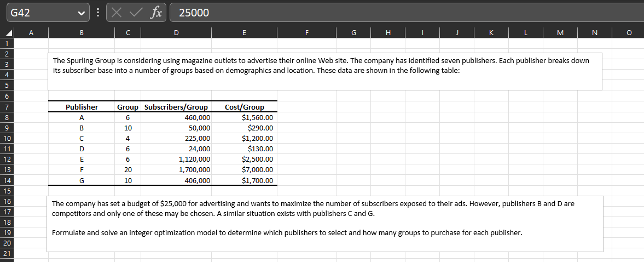Select column N header

[x=595, y=33]
